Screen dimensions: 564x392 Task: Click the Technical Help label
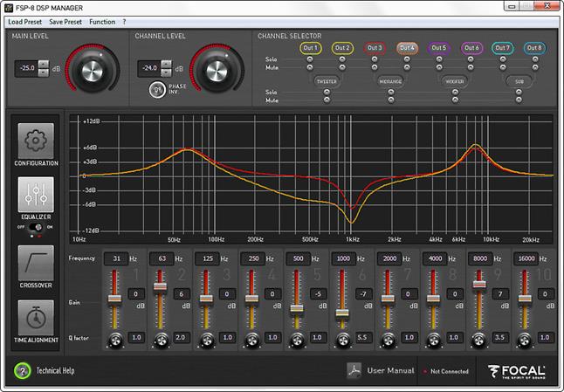point(55,370)
